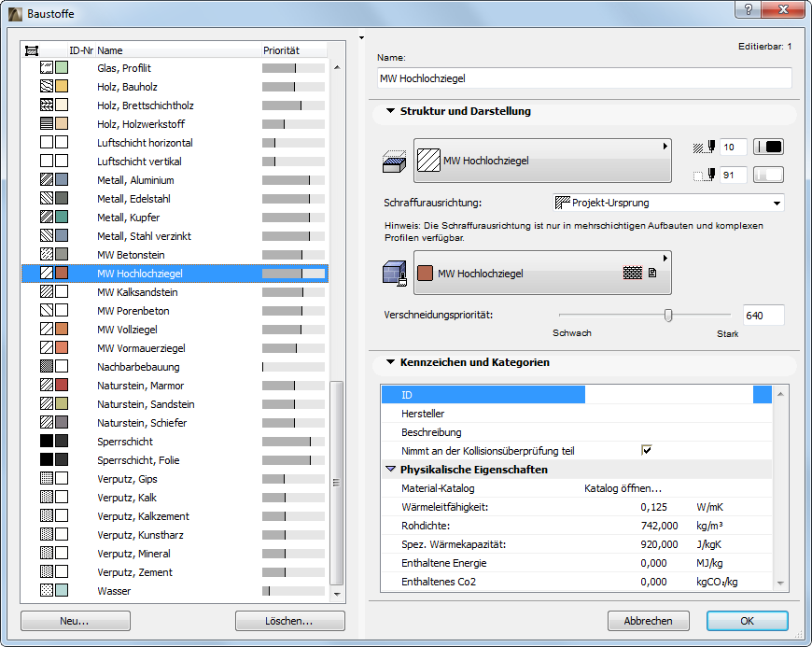Collapse the Physikalische Eigenschaften group

click(390, 469)
